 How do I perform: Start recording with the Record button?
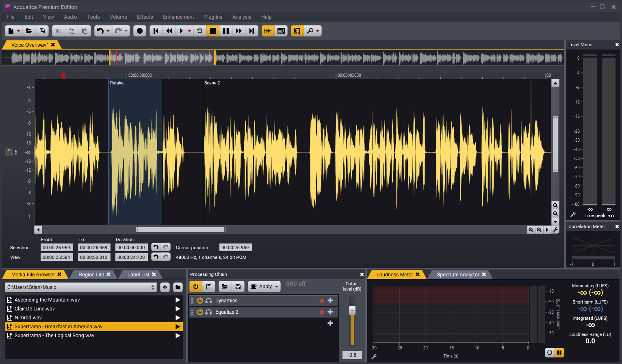point(140,30)
